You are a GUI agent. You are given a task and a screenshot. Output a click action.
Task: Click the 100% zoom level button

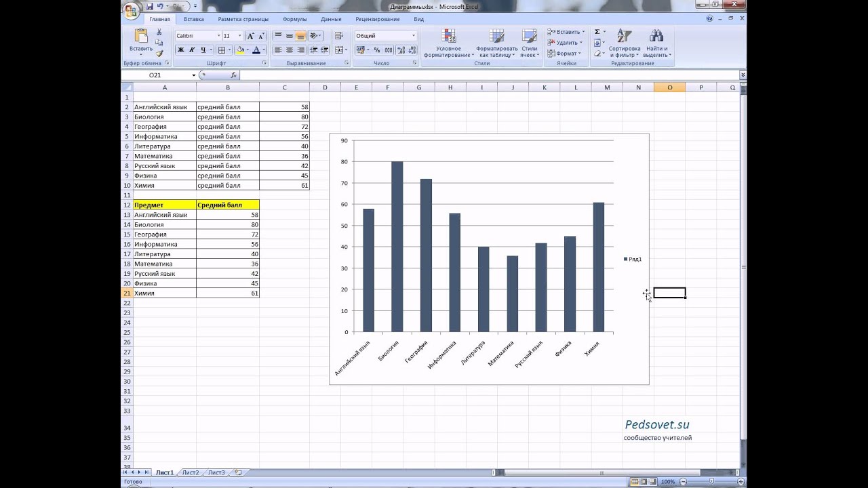pyautogui.click(x=668, y=481)
